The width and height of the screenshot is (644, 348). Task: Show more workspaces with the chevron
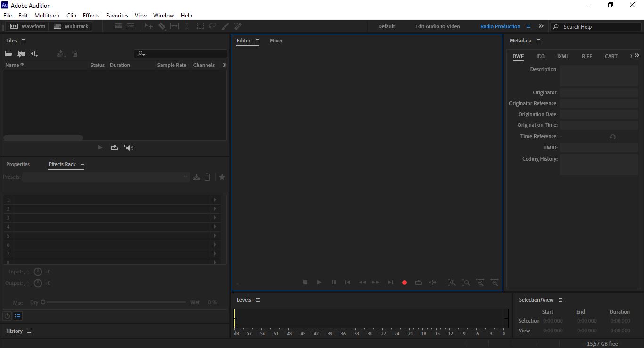click(x=541, y=26)
